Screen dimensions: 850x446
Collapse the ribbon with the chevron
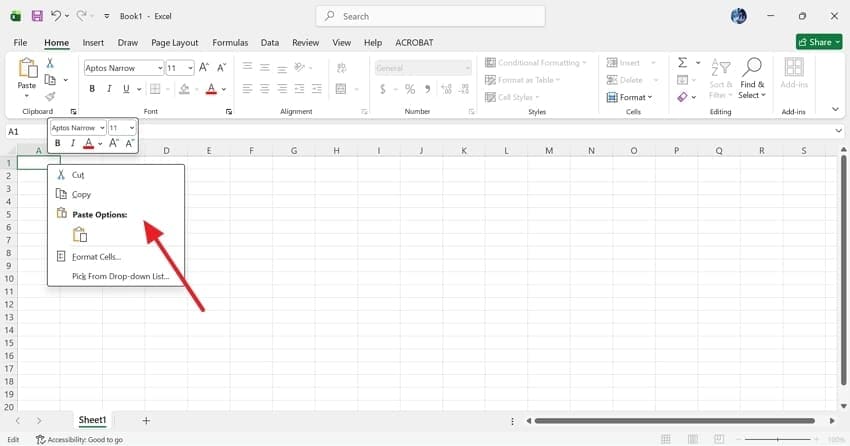point(835,109)
